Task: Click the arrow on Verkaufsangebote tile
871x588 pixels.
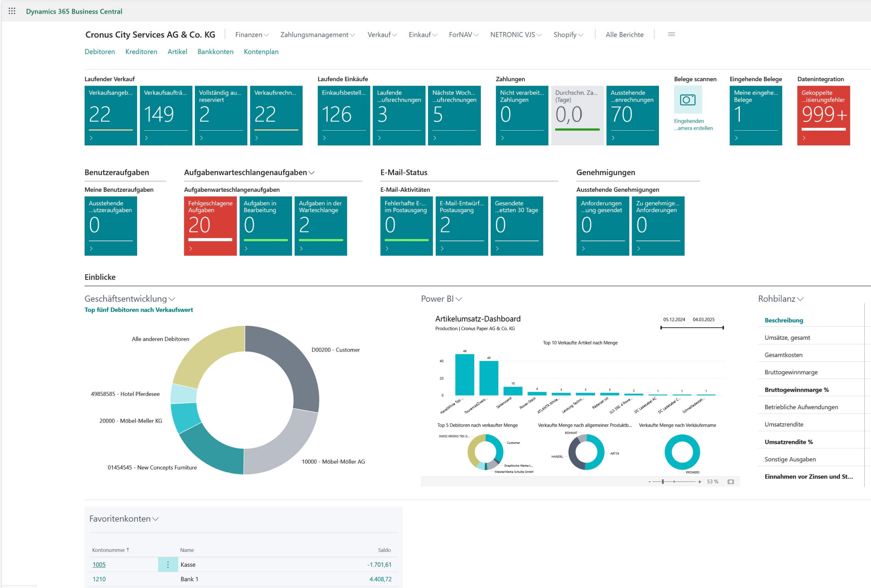Action: (x=91, y=138)
